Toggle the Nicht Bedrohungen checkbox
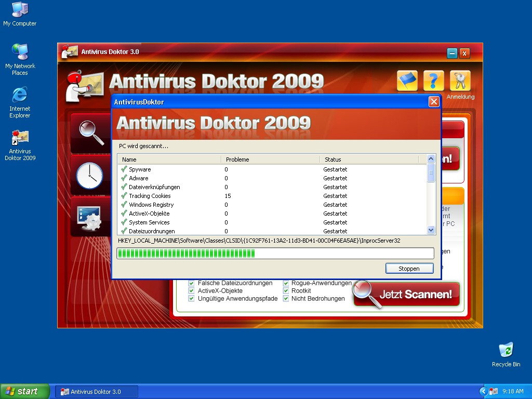 (x=286, y=299)
